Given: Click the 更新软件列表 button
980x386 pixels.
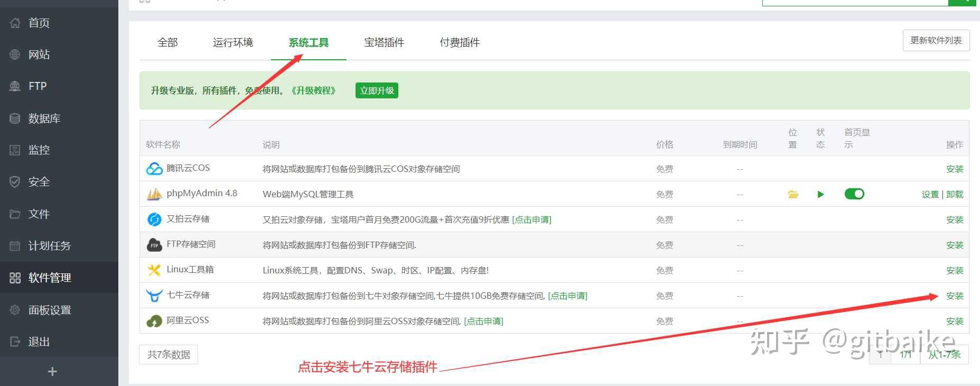Looking at the screenshot, I should [x=936, y=40].
